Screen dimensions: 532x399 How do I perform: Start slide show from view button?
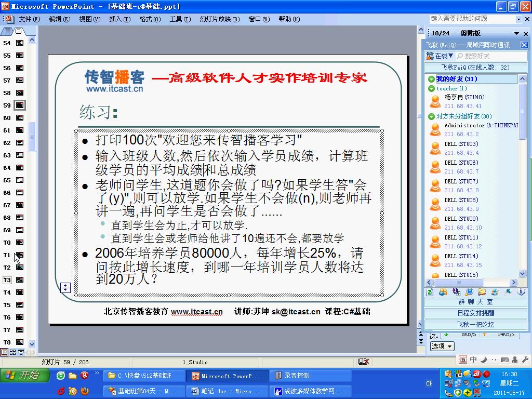click(x=21, y=352)
